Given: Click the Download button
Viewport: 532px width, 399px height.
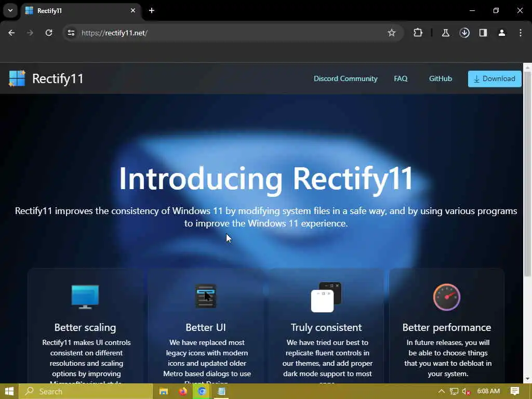Looking at the screenshot, I should tap(495, 79).
